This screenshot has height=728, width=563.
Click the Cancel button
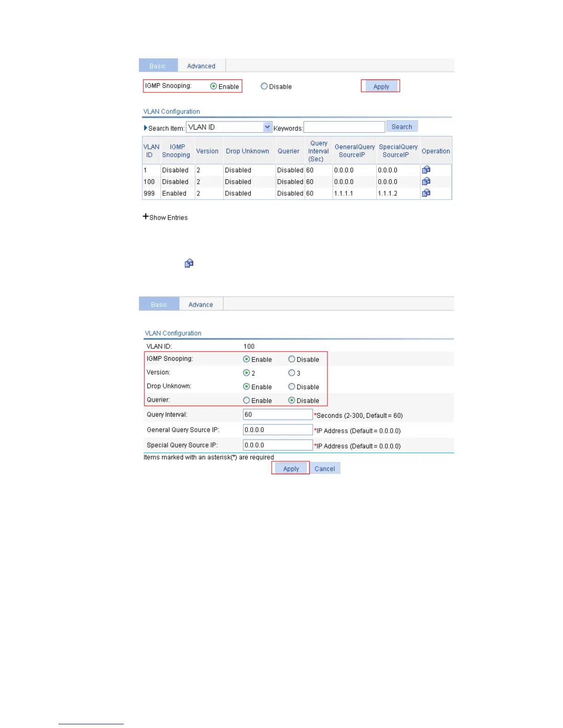point(325,468)
